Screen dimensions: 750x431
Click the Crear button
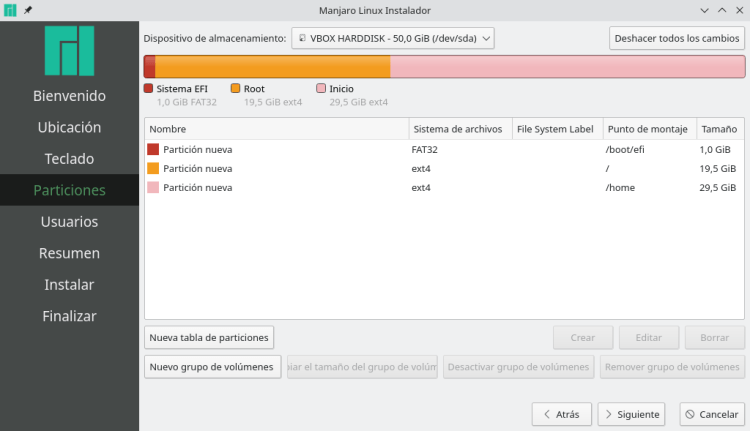(x=583, y=338)
